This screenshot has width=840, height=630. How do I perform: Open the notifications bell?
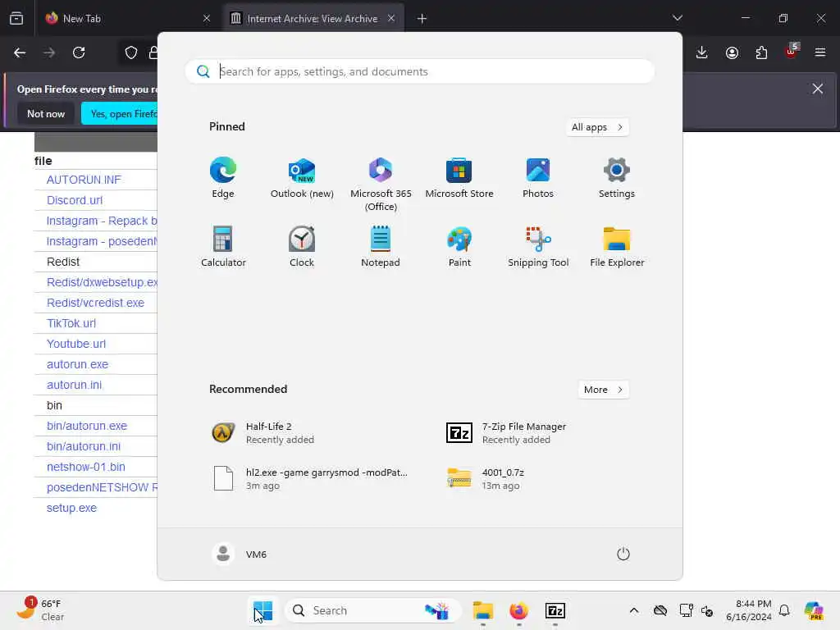point(784,610)
